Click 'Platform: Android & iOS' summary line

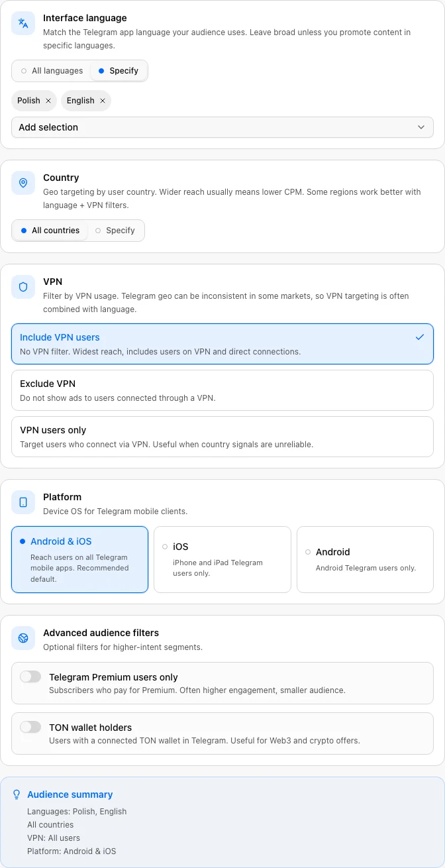72,851
